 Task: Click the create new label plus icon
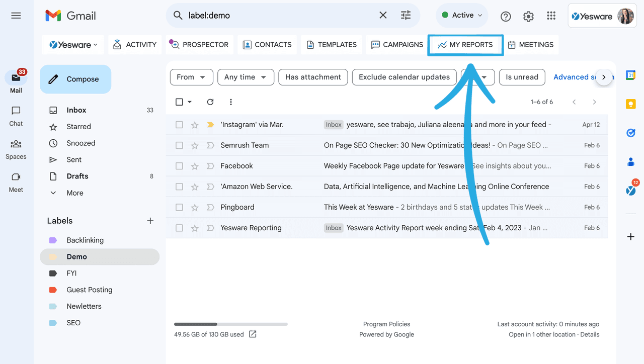(x=150, y=221)
